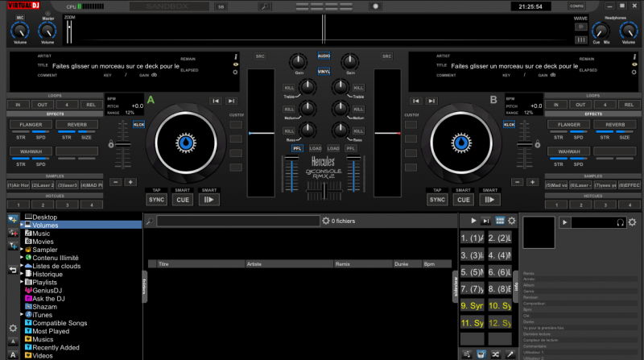Expand the Volumes folder
644x360 pixels.
click(22, 226)
